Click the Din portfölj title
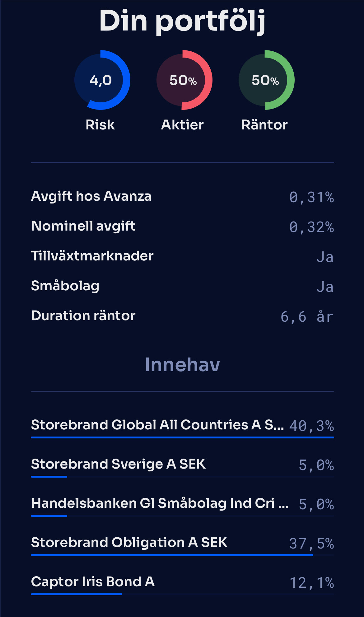 (x=182, y=21)
